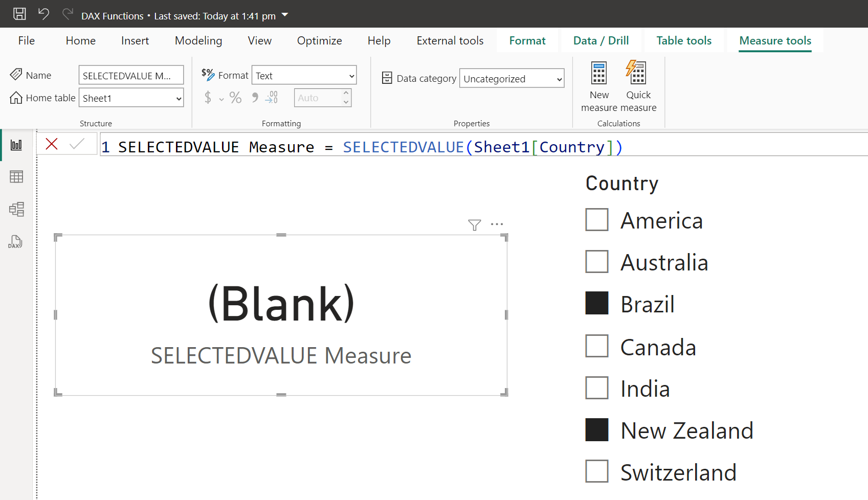This screenshot has height=500, width=868.
Task: Uncheck Brazil in the Country slicer
Action: coord(596,303)
